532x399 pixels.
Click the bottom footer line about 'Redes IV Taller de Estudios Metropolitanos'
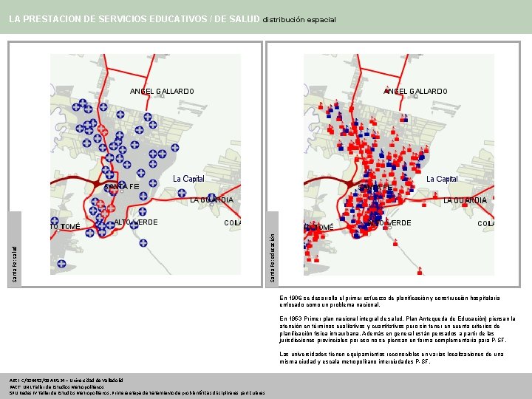137,393
